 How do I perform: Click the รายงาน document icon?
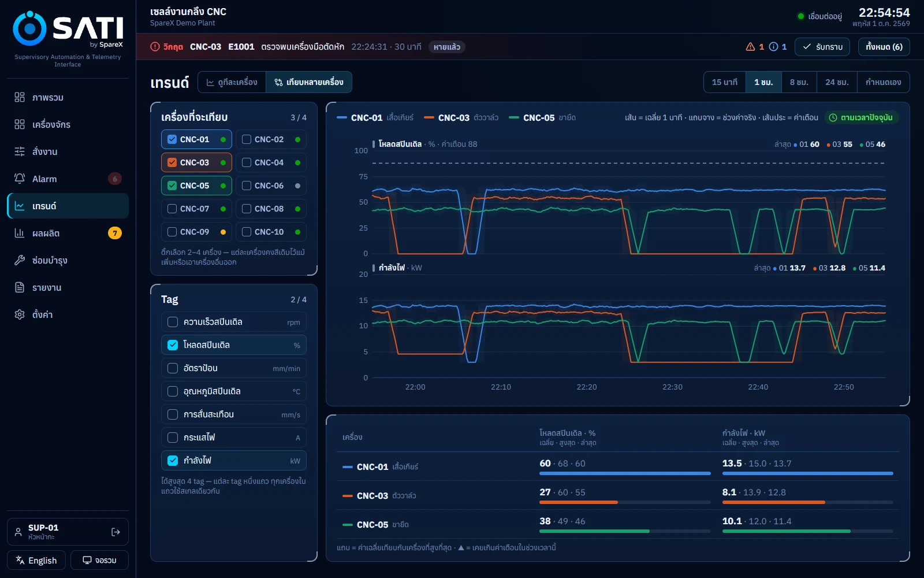tap(20, 287)
